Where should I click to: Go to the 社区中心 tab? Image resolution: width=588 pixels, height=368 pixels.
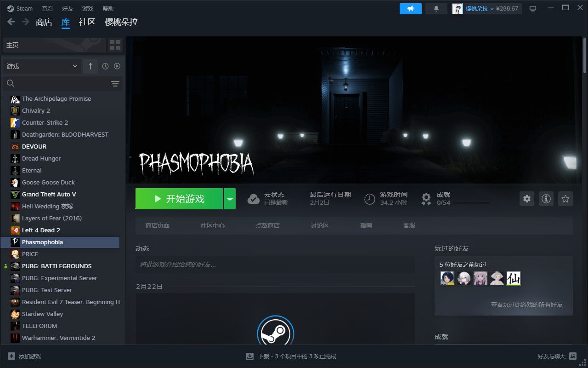tap(212, 225)
